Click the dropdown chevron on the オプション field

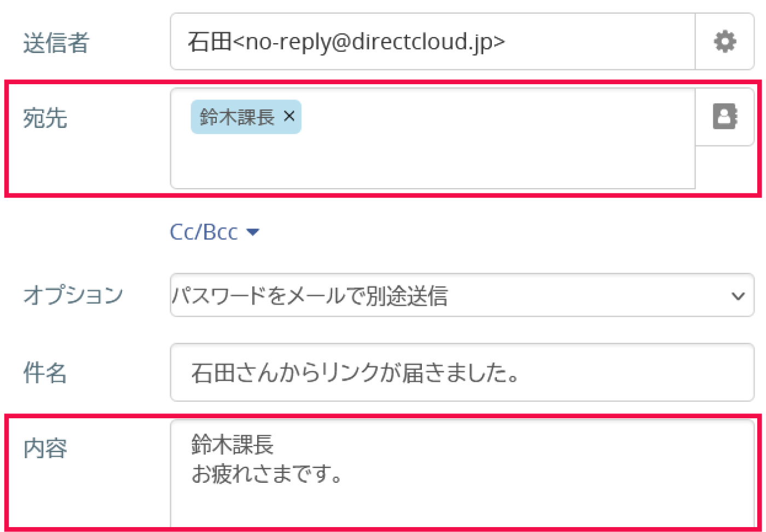pyautogui.click(x=738, y=296)
